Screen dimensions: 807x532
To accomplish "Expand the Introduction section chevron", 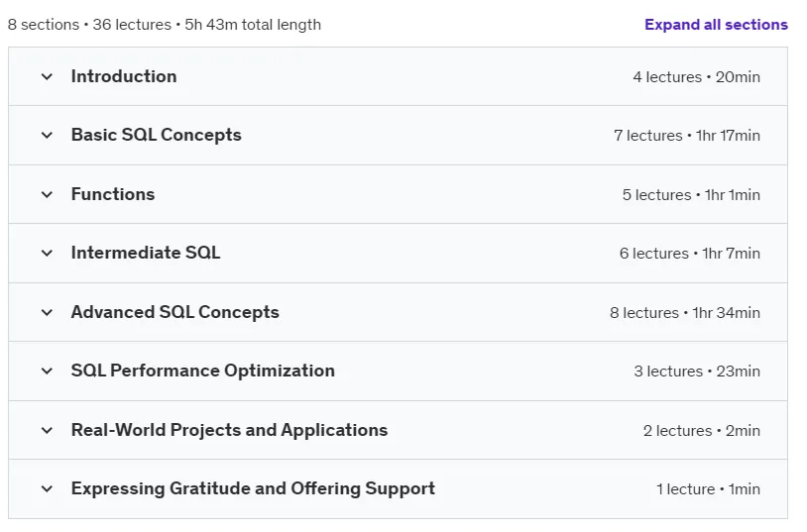I will [x=47, y=77].
